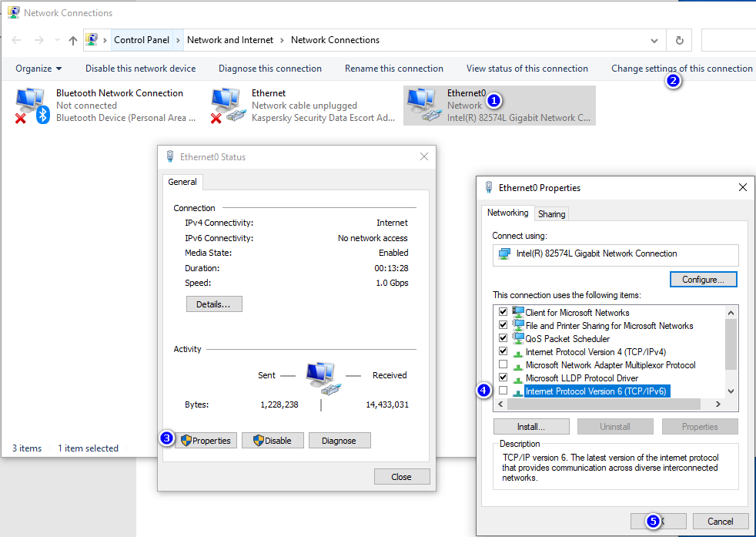The height and width of the screenshot is (537, 756).
Task: Check Microsoft Network Adapter Multiplexor Protocol box
Action: pyautogui.click(x=503, y=364)
